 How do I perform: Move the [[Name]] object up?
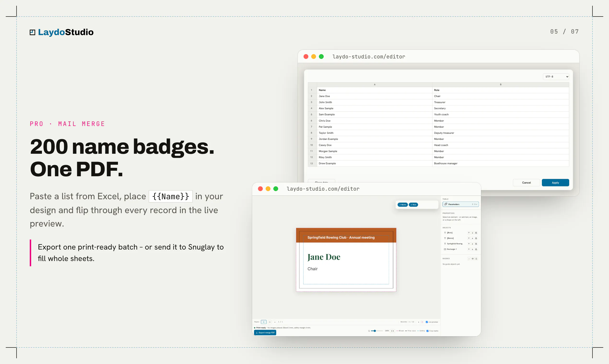tap(468, 238)
